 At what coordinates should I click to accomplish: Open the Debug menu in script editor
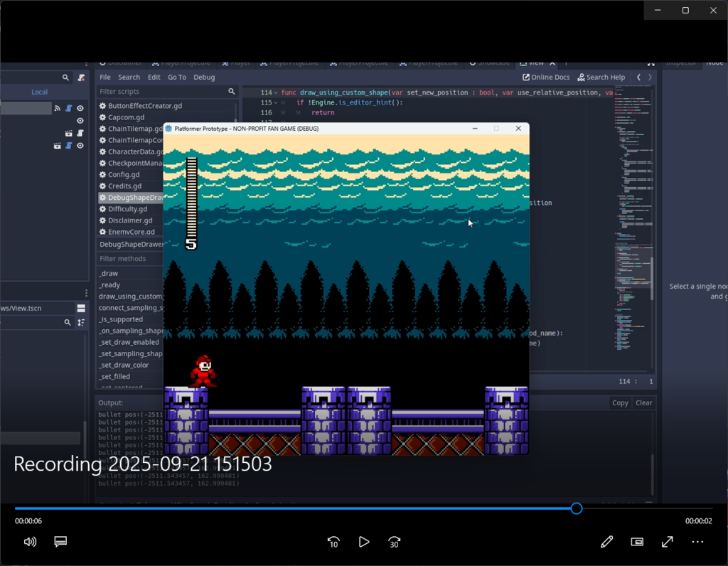(x=204, y=78)
